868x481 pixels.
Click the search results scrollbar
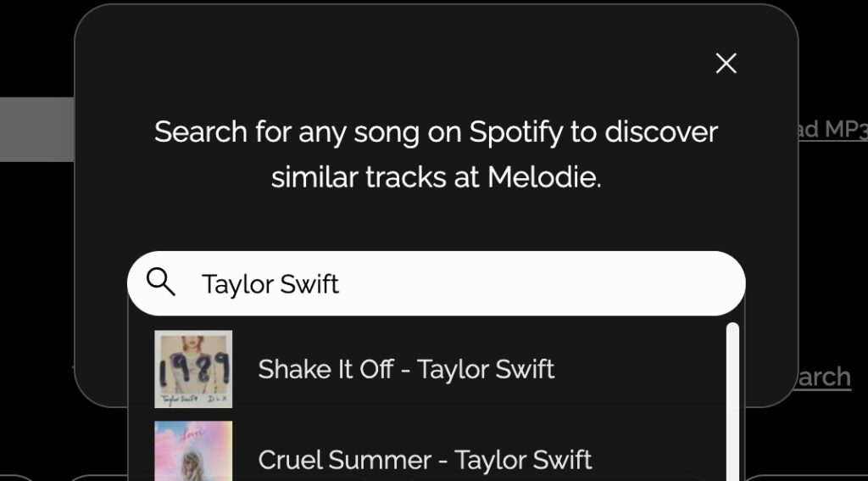[732, 399]
